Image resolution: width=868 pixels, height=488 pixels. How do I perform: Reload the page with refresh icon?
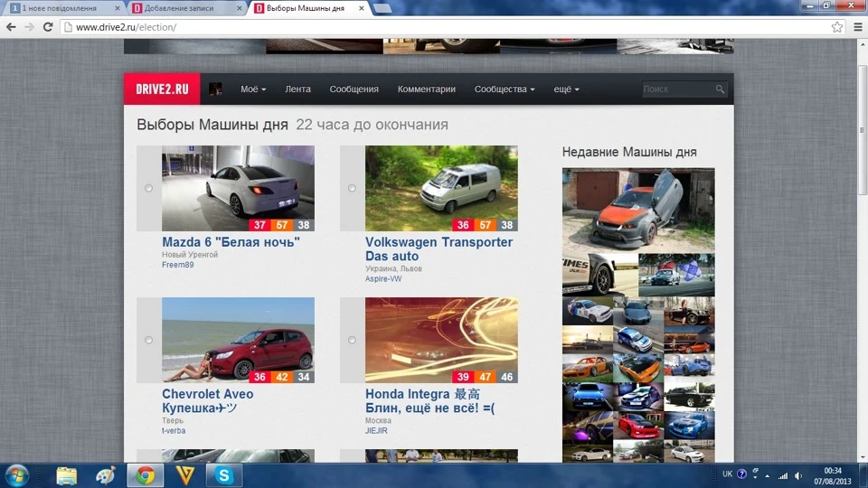(48, 26)
